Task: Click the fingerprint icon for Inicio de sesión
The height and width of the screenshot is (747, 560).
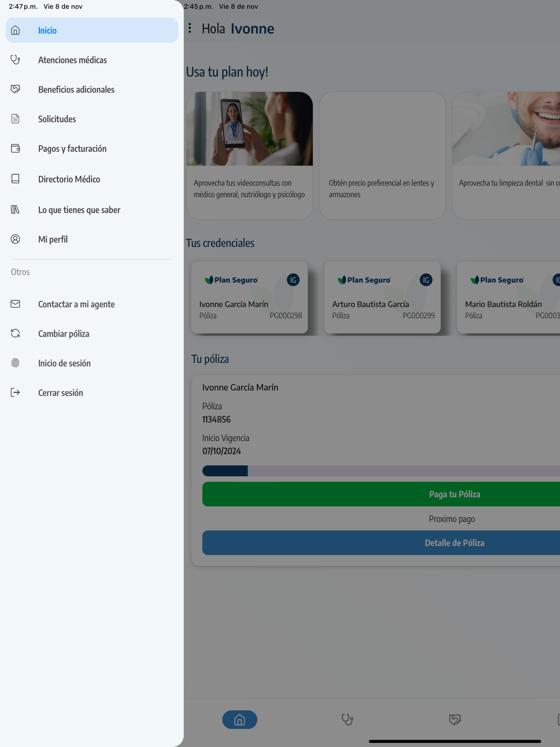Action: pos(15,363)
